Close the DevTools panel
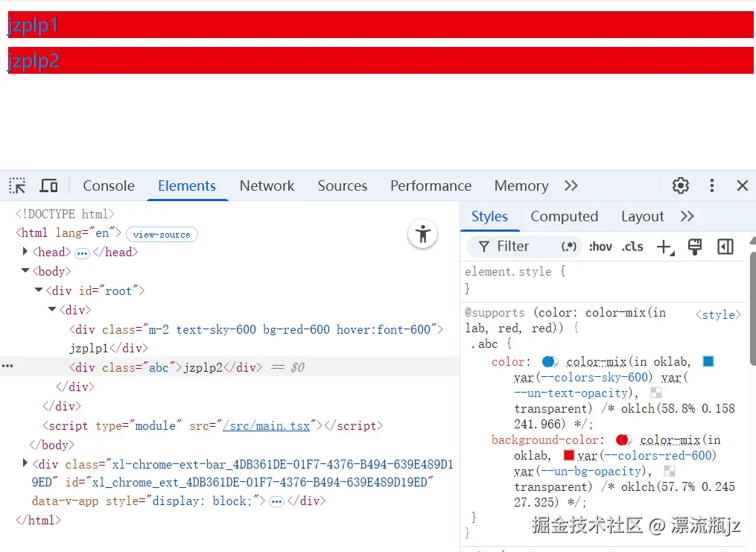This screenshot has width=756, height=552. tap(743, 185)
